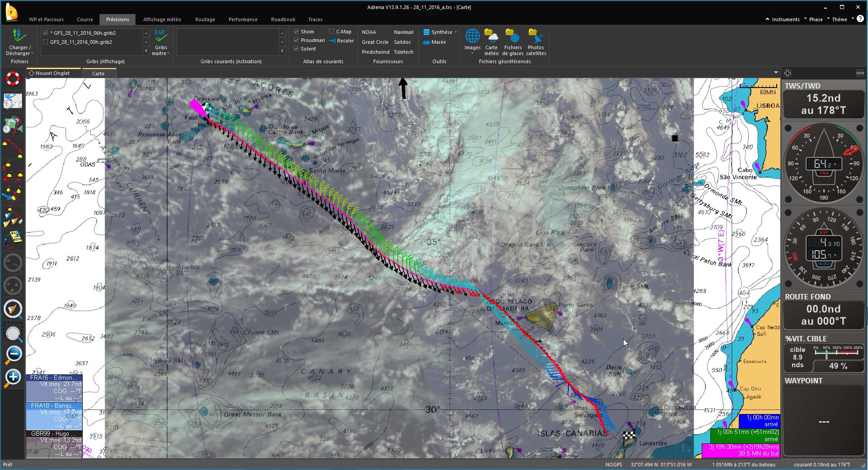Switch to the Routage tab
868x470 pixels.
(205, 19)
